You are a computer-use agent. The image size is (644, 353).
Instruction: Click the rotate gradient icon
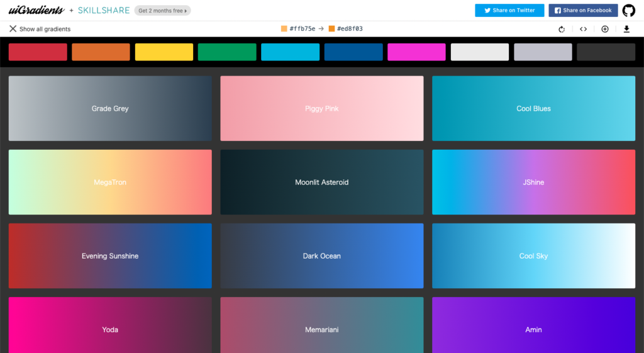point(562,29)
